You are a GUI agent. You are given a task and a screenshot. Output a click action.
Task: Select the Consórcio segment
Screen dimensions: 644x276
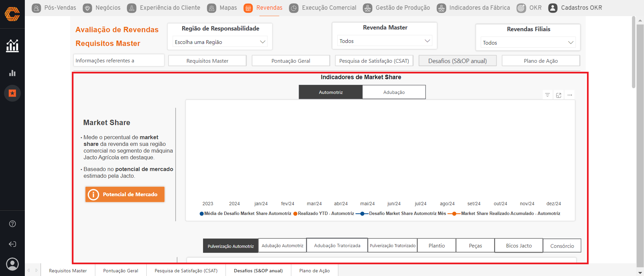[x=562, y=246]
